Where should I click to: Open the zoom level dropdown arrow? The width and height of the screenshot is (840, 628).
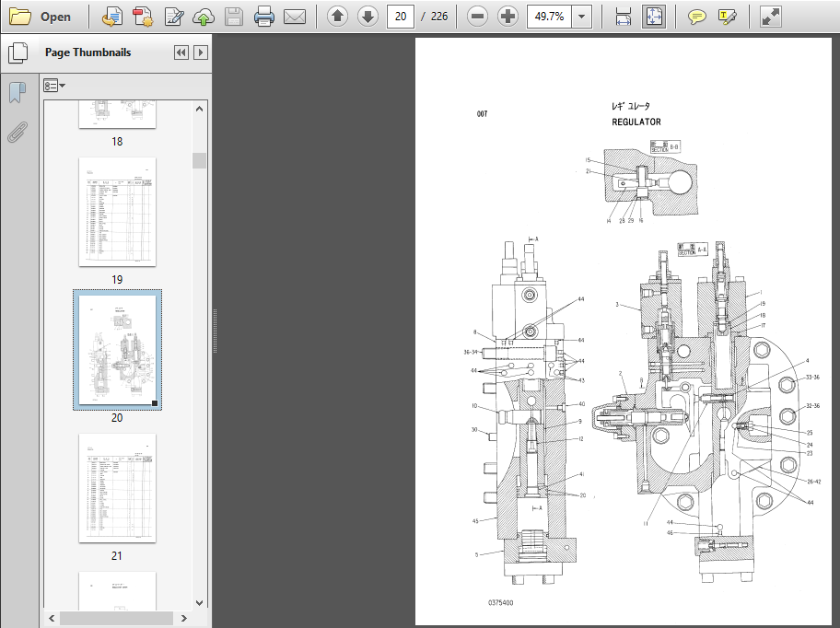point(582,17)
